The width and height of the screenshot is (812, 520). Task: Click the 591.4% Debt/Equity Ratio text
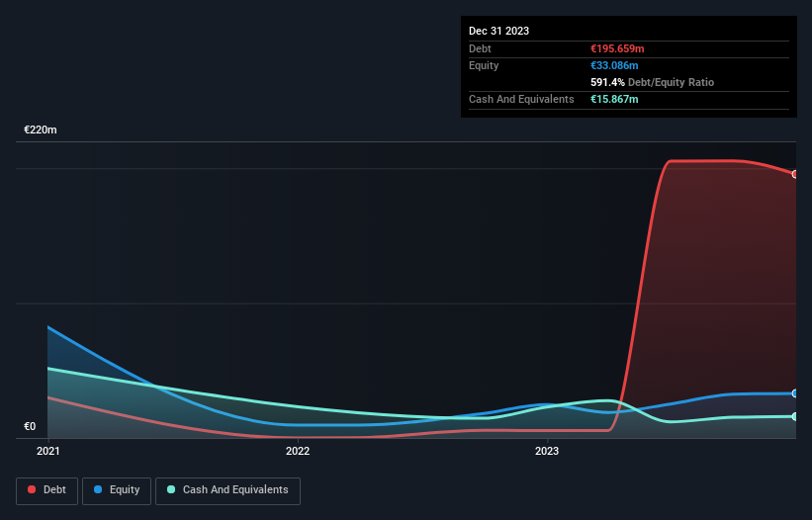[x=652, y=82]
